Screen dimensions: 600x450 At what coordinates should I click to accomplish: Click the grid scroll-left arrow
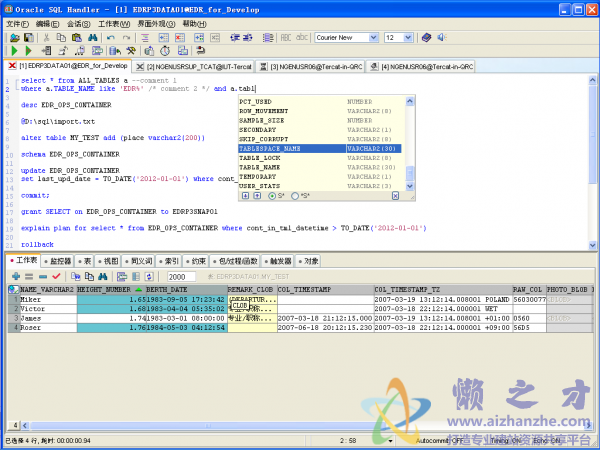[x=25, y=426]
